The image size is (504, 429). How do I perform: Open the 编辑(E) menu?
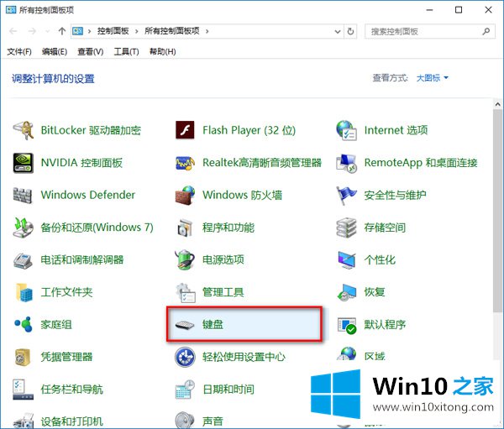coord(55,52)
